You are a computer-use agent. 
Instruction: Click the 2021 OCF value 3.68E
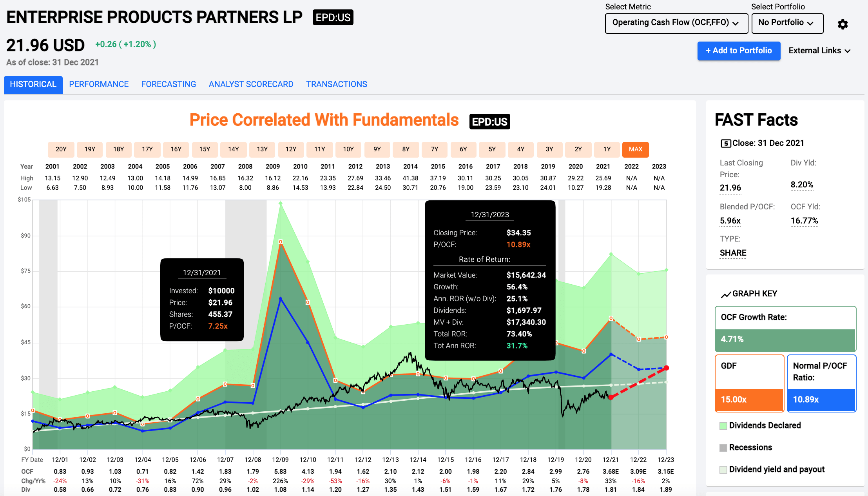click(x=611, y=472)
